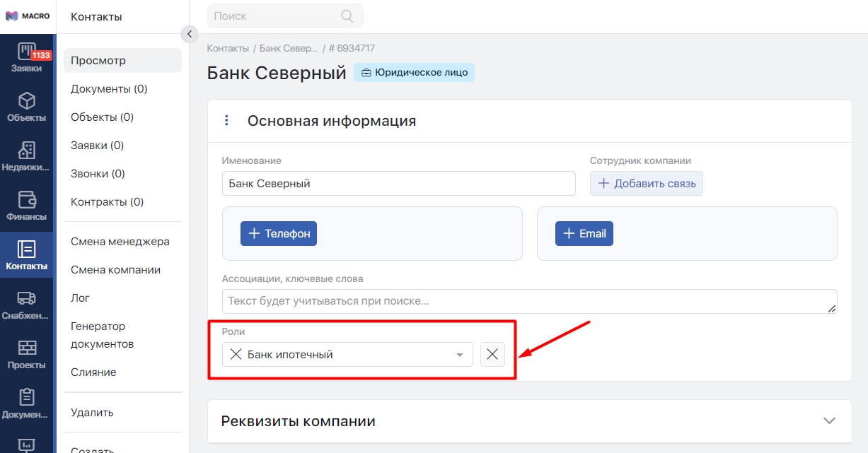Open Смена менеджера menu item
This screenshot has width=868, height=453.
click(x=120, y=242)
